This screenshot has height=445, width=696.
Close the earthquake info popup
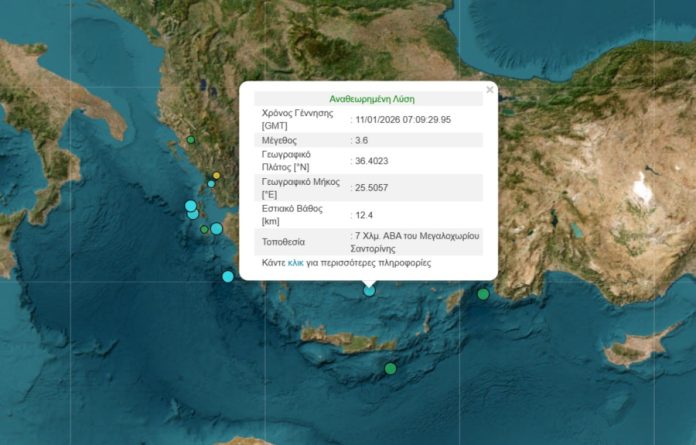click(490, 90)
